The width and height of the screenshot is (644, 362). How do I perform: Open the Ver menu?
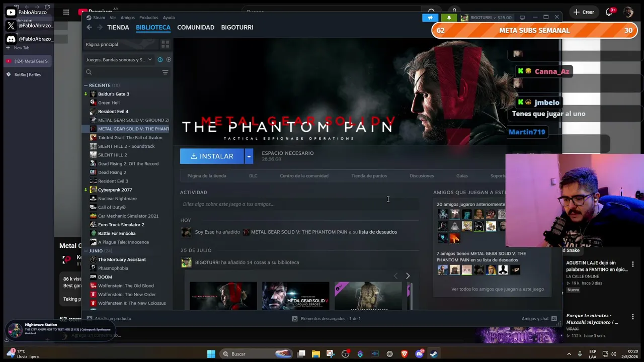[x=113, y=18]
